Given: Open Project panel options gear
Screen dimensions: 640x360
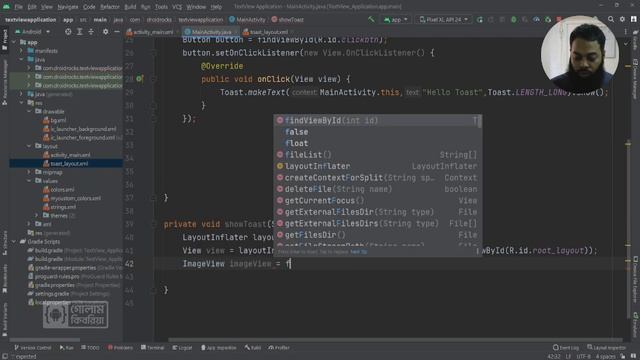Looking at the screenshot, I should pos(105,31).
